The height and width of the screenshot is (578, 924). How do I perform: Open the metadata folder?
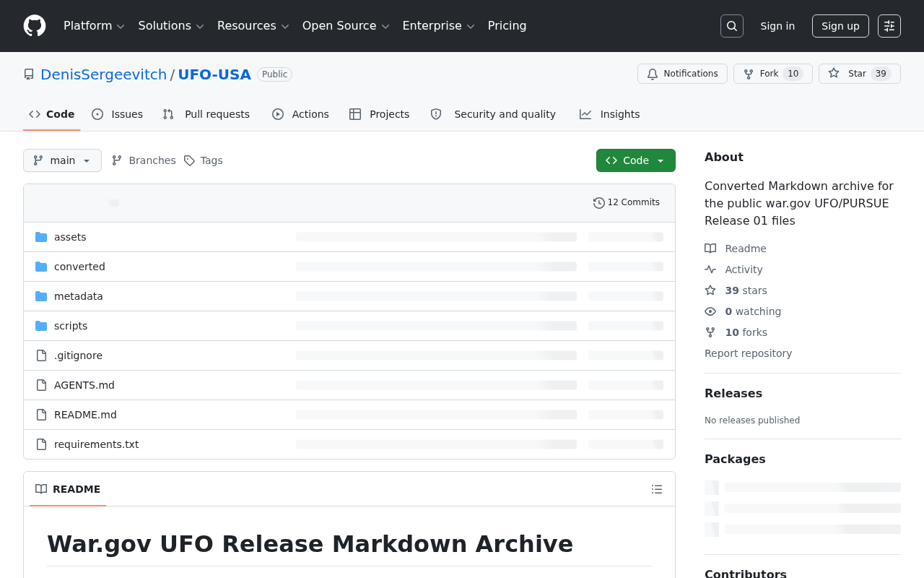79,296
